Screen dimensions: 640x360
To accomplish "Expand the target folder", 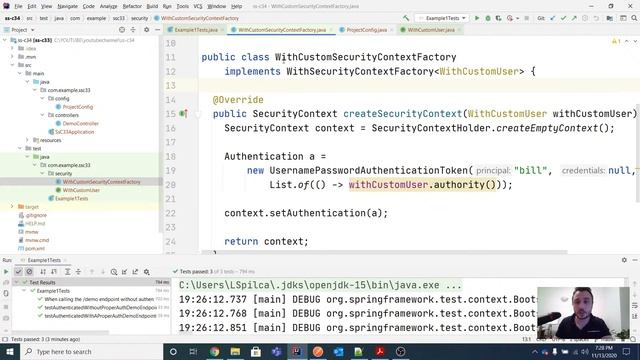I will point(12,207).
